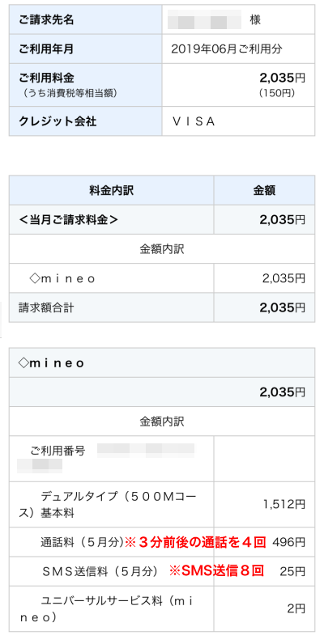Click the ◇mineo row in 金額内訳

point(162,278)
